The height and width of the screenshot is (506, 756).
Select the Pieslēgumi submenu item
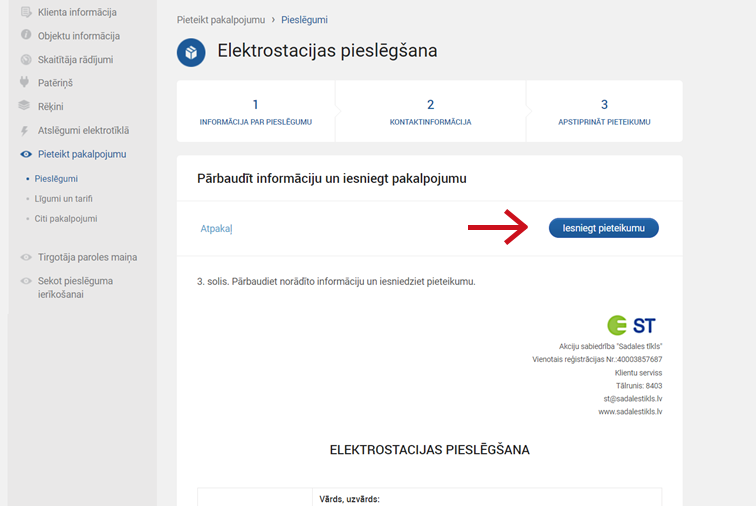(x=56, y=179)
